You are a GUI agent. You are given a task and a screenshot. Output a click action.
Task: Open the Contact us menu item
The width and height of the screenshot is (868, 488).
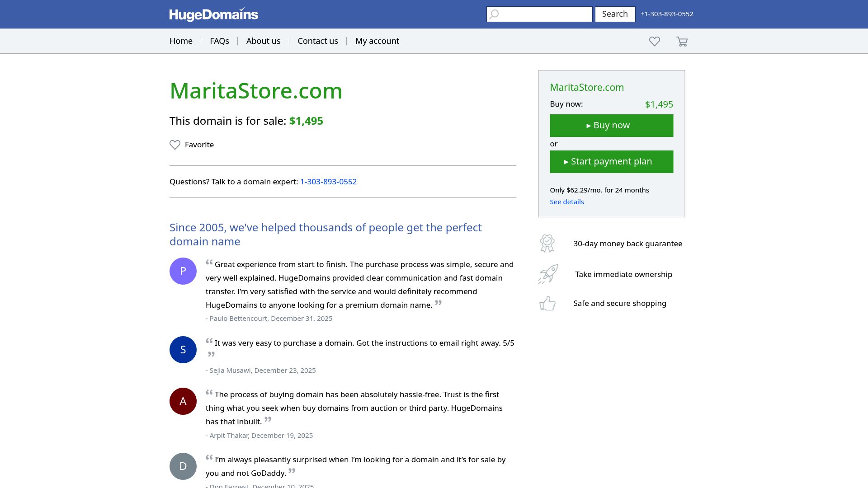click(x=317, y=41)
